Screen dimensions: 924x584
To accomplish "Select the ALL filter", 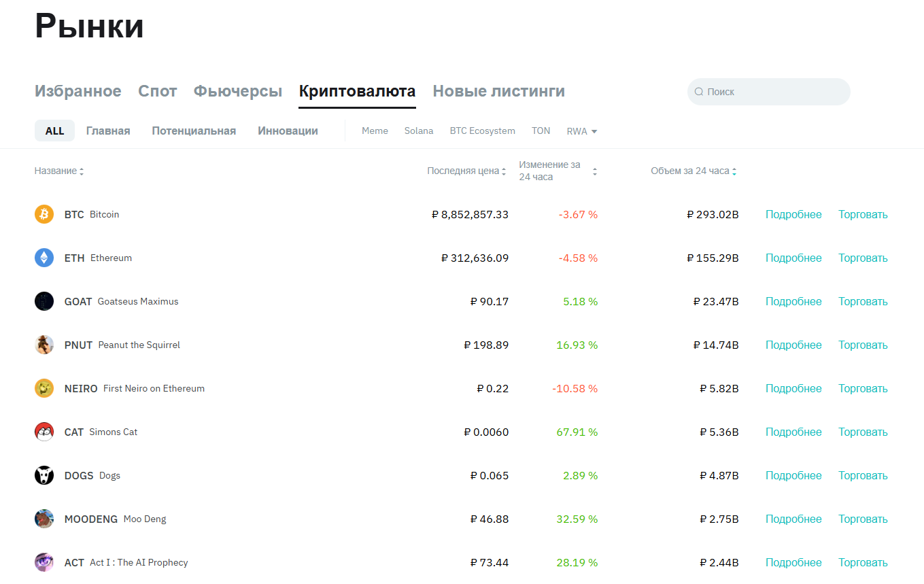I will (55, 131).
